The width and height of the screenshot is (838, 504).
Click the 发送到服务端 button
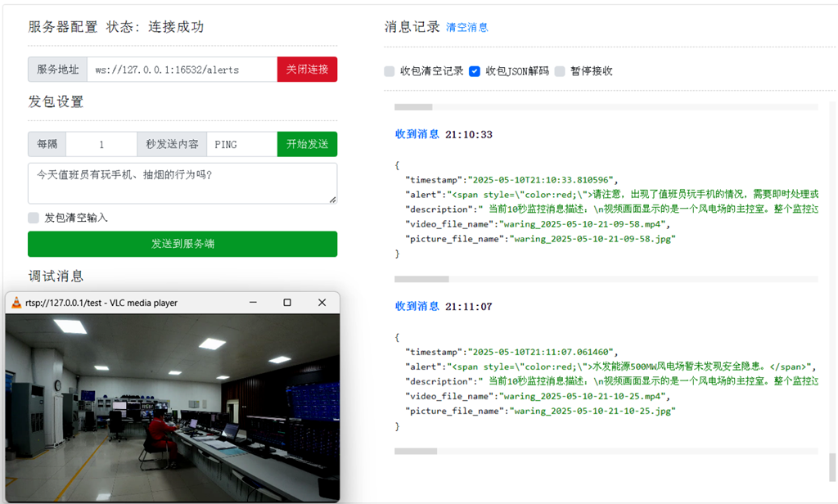pos(182,244)
